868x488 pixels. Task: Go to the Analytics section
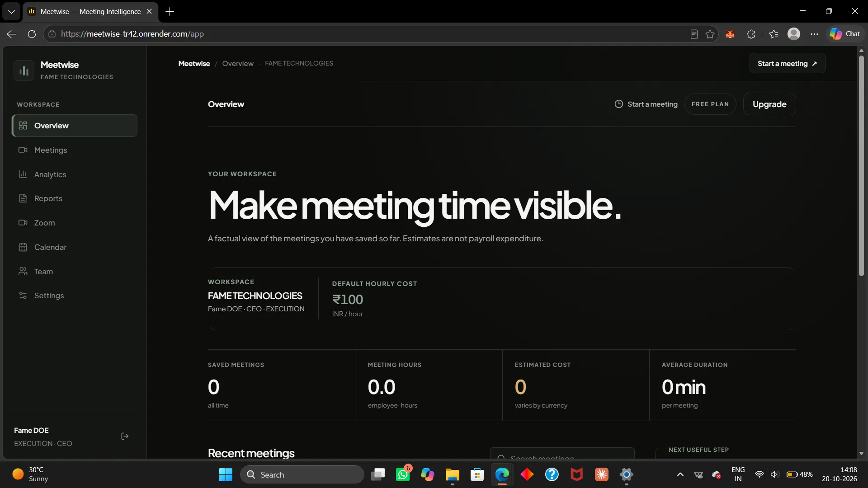coord(75,174)
